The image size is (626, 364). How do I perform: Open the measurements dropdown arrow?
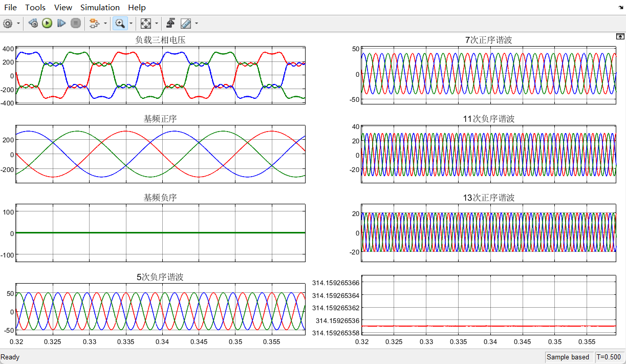[x=197, y=23]
